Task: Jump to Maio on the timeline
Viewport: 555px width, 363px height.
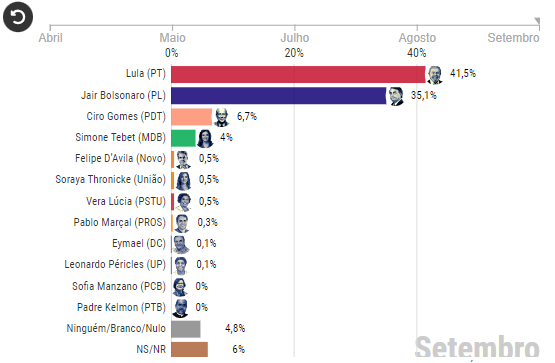Action: [172, 38]
